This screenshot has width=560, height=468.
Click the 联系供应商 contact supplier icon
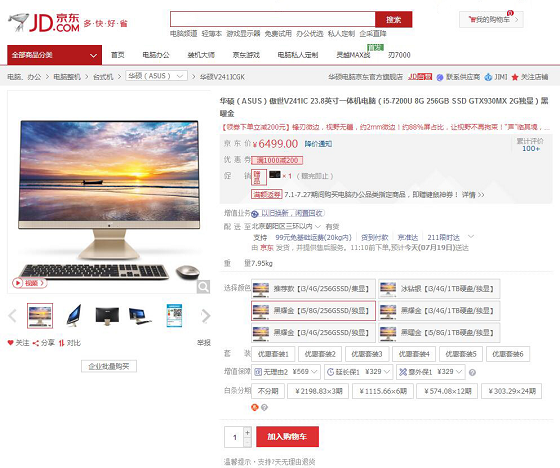[440, 77]
